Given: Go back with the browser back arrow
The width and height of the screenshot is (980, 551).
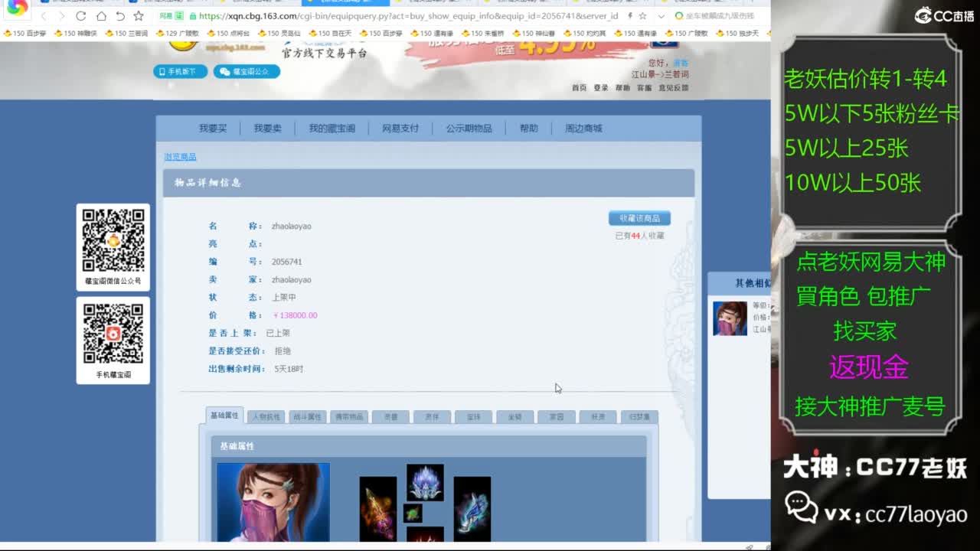Looking at the screenshot, I should coord(44,15).
